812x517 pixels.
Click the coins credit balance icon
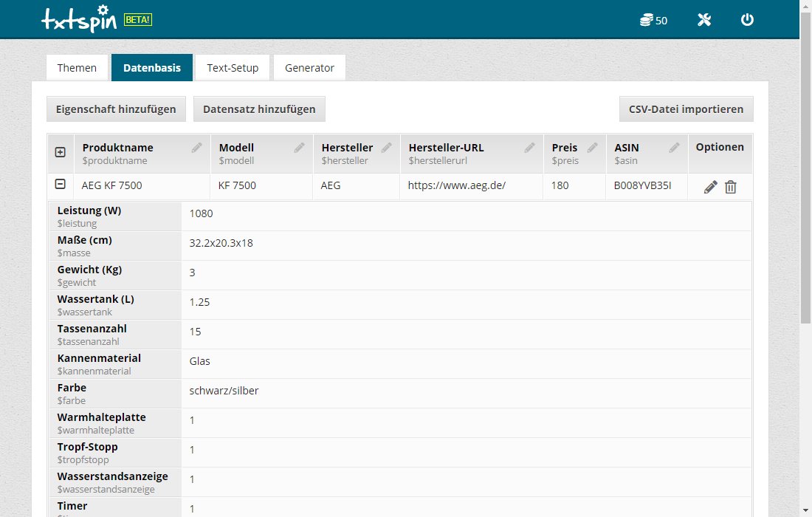pos(646,20)
